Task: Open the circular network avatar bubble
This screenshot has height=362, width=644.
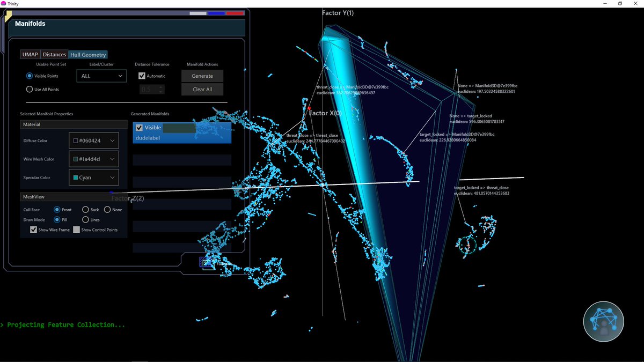Action: click(x=604, y=321)
